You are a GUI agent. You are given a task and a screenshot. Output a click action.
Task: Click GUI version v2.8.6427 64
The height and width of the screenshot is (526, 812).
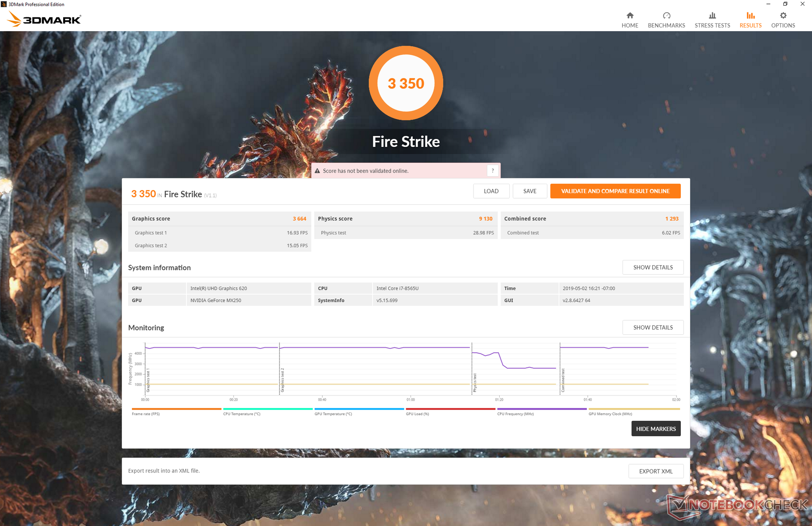(x=576, y=300)
